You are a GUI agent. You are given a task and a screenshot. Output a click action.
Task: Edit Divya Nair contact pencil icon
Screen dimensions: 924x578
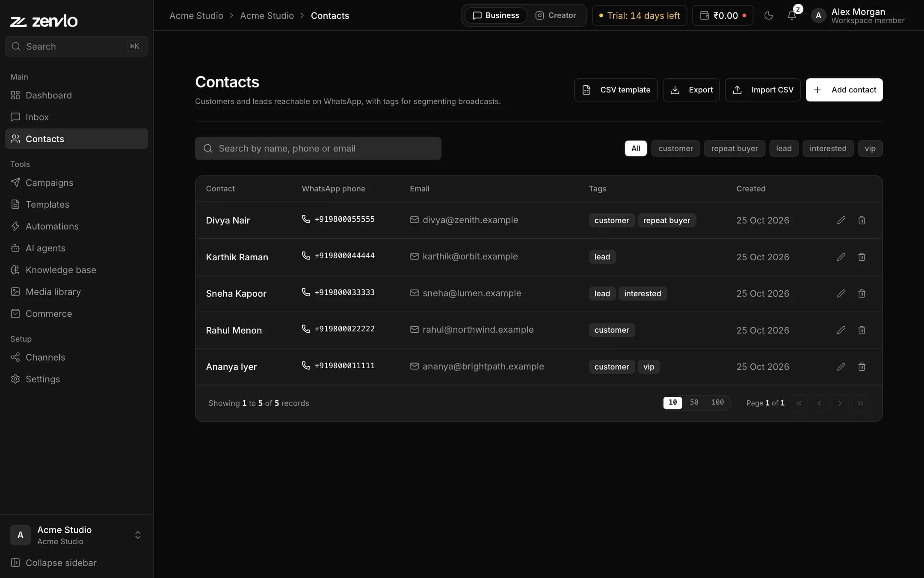(841, 220)
